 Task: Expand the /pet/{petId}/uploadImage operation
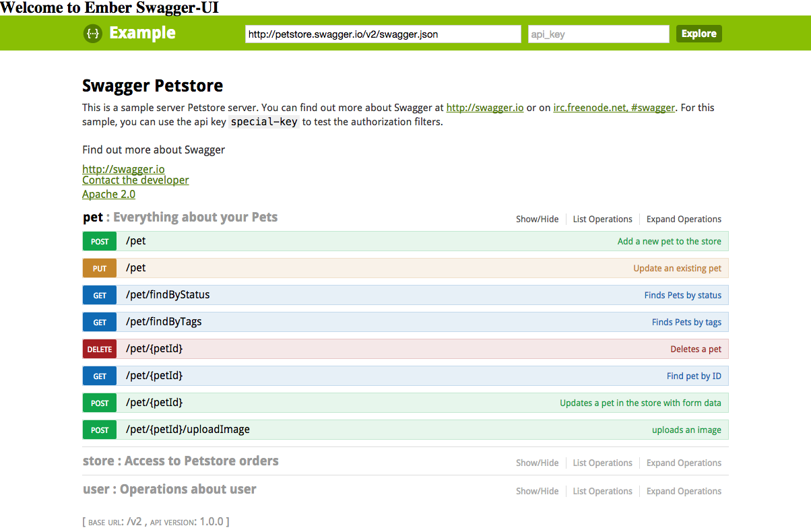[x=188, y=430]
